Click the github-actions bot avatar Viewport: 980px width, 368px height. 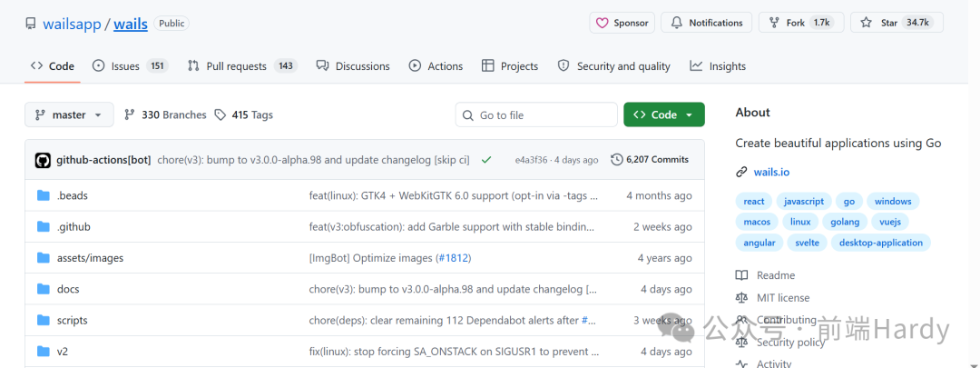(x=43, y=160)
